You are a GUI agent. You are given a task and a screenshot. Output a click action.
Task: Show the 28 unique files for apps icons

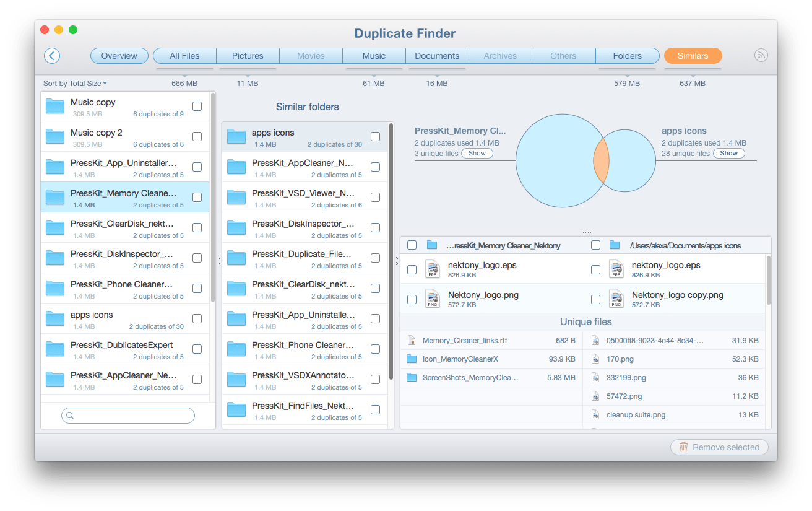(728, 153)
